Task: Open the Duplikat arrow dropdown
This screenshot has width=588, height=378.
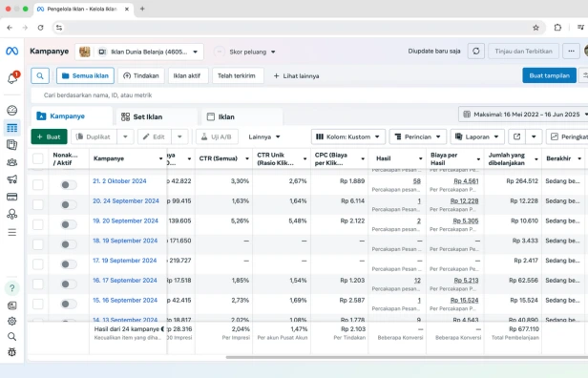Action: coord(125,136)
